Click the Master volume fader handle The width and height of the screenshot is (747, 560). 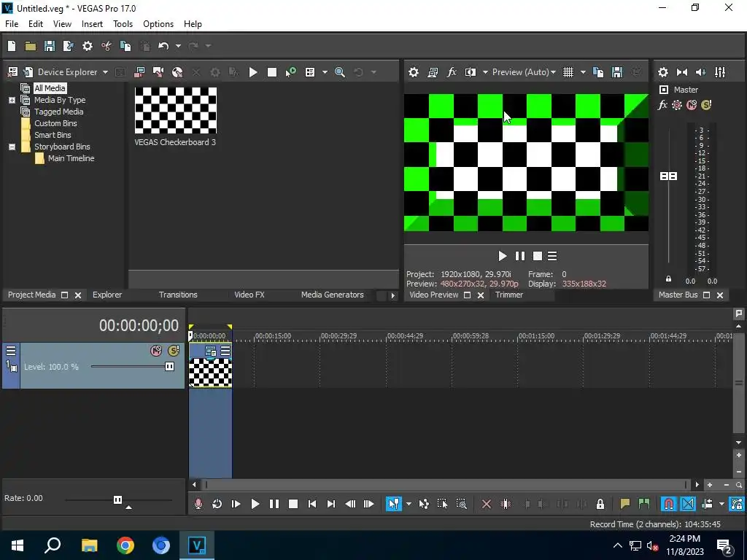click(668, 176)
